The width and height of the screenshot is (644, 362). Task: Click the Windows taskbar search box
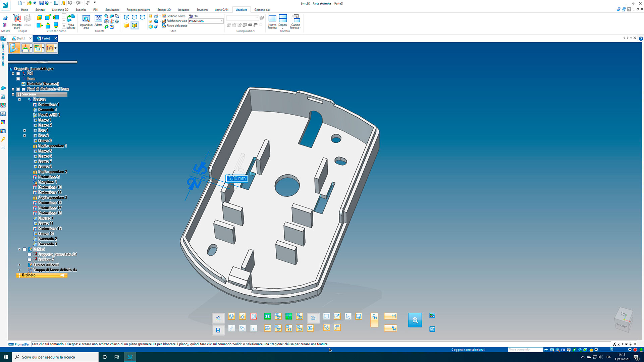tap(55, 357)
